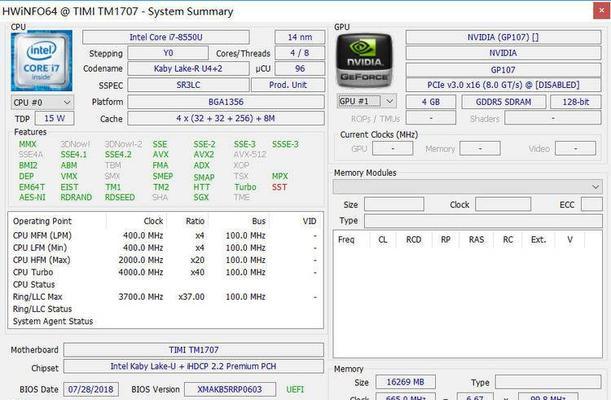611x400 pixels.
Task: Click the 4 GB video memory field
Action: 431,102
